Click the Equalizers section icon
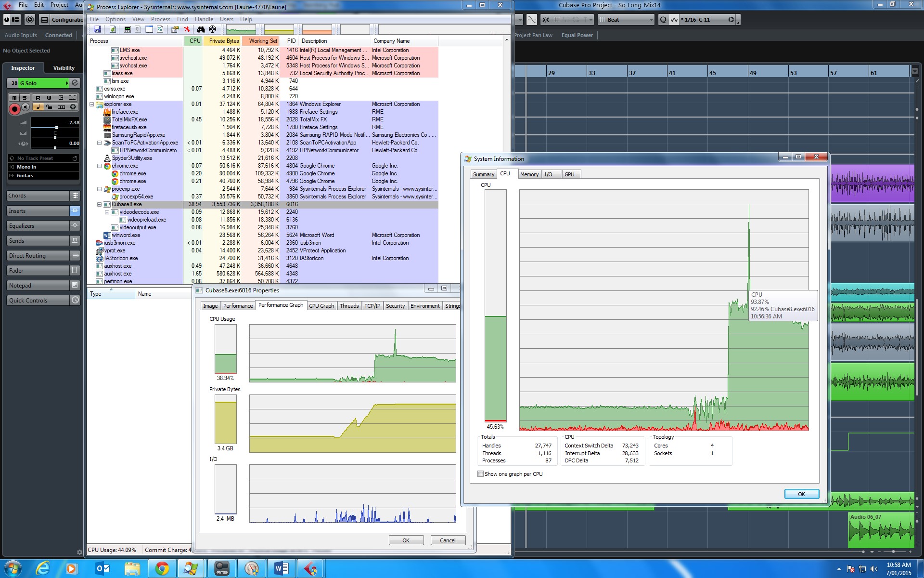Screen dimensions: 924x578 click(75, 225)
